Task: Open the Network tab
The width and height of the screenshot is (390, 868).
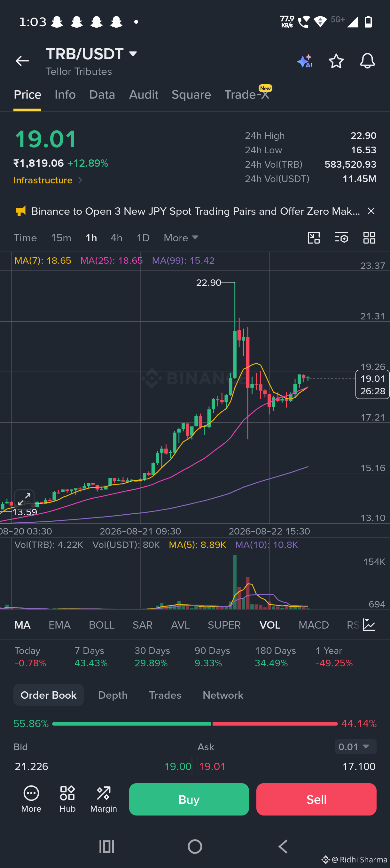Action: click(x=223, y=695)
